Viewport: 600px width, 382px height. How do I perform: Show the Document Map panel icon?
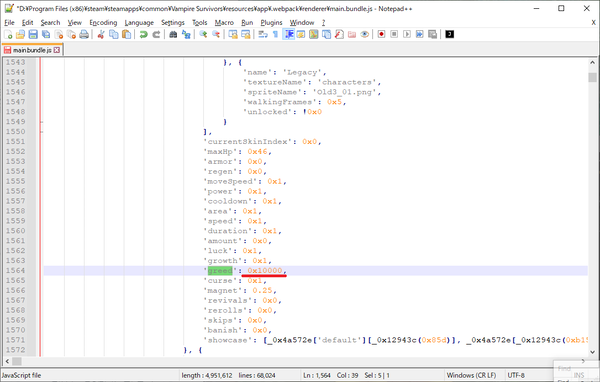pos(314,35)
